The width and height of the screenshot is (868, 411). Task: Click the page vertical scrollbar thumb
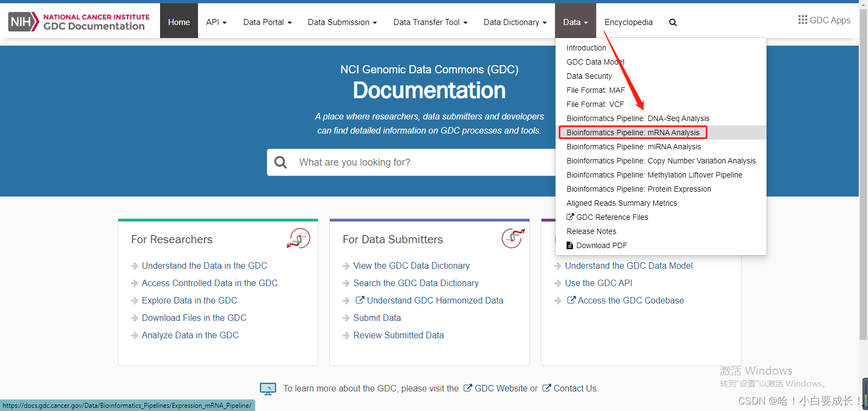click(x=863, y=174)
